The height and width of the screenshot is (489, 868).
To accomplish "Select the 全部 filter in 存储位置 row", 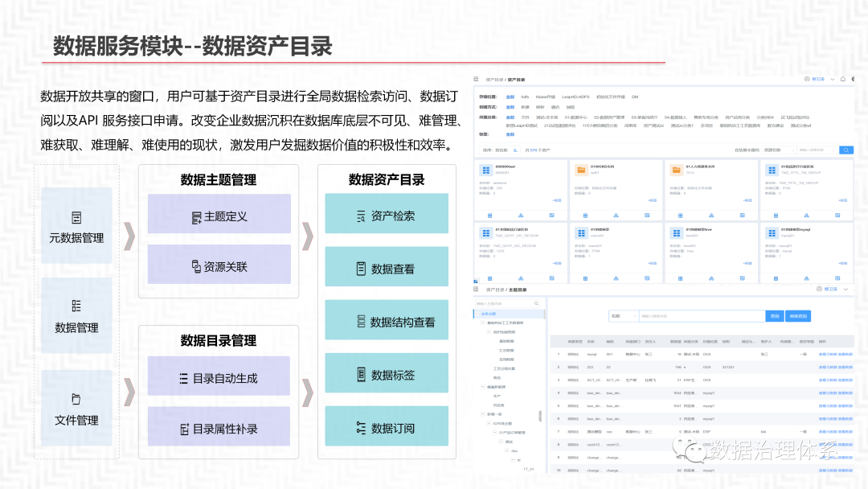I will pyautogui.click(x=510, y=97).
